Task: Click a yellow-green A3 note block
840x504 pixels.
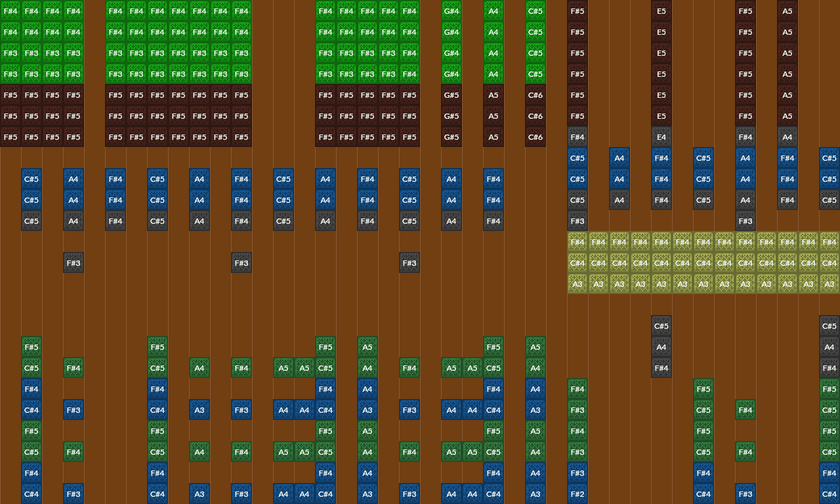Action: [577, 283]
